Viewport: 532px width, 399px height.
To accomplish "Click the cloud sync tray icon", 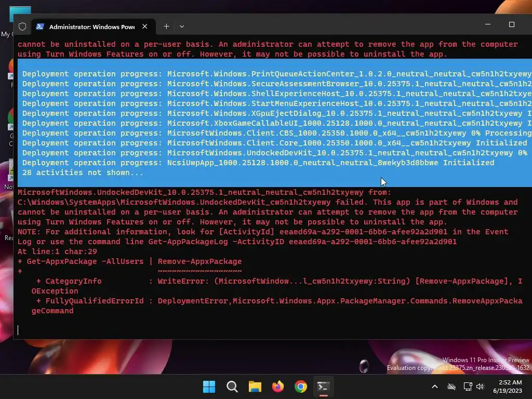I will pos(451,387).
